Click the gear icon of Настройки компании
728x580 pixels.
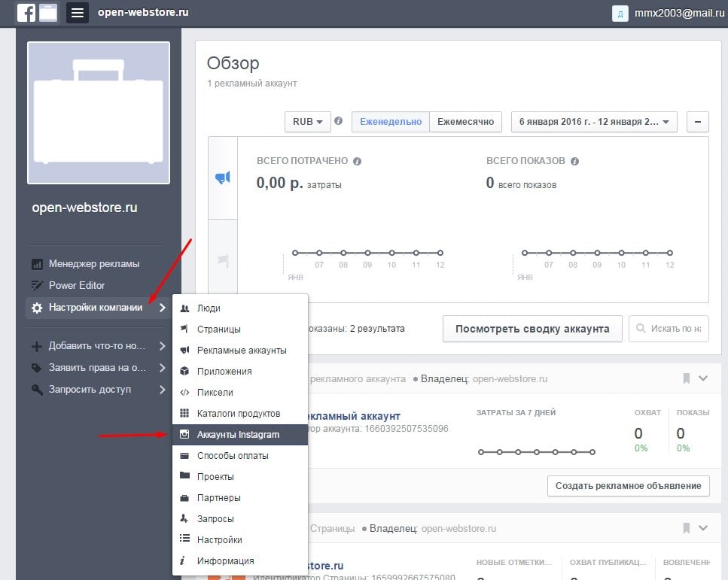tap(37, 308)
